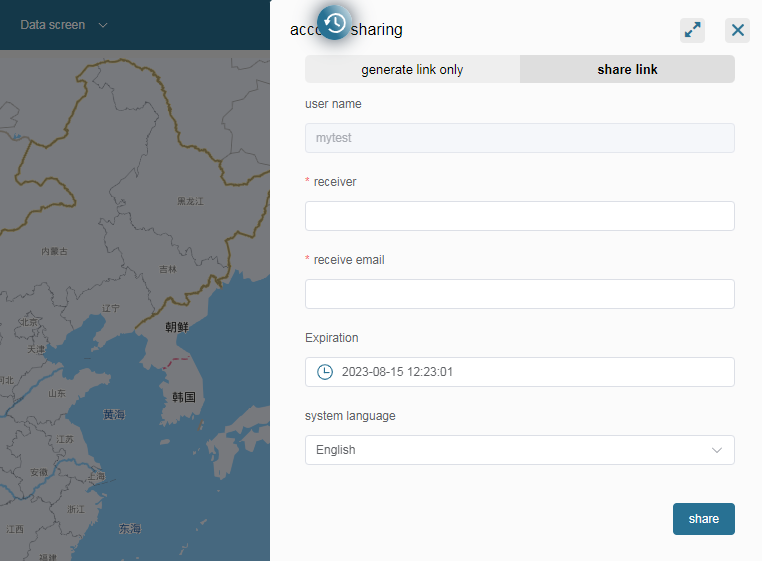Screen dimensions: 762x561
Task: Close the account sharing panel
Action: [737, 30]
